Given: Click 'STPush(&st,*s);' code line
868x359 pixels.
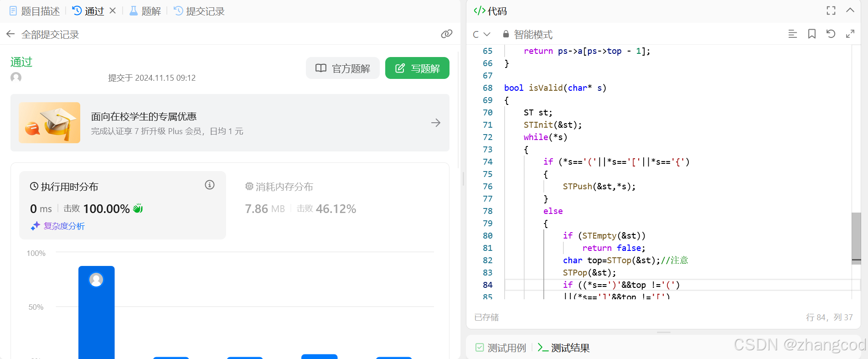Looking at the screenshot, I should coord(599,187).
